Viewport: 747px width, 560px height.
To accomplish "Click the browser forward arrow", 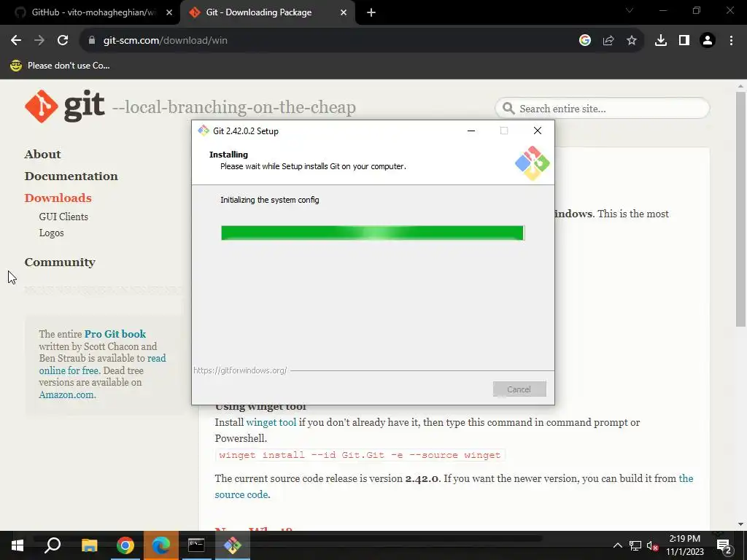I will click(x=39, y=41).
